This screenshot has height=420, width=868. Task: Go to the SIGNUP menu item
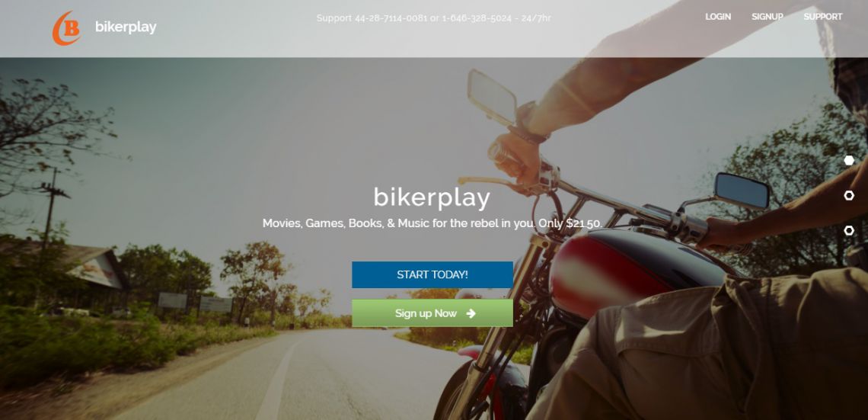point(767,17)
